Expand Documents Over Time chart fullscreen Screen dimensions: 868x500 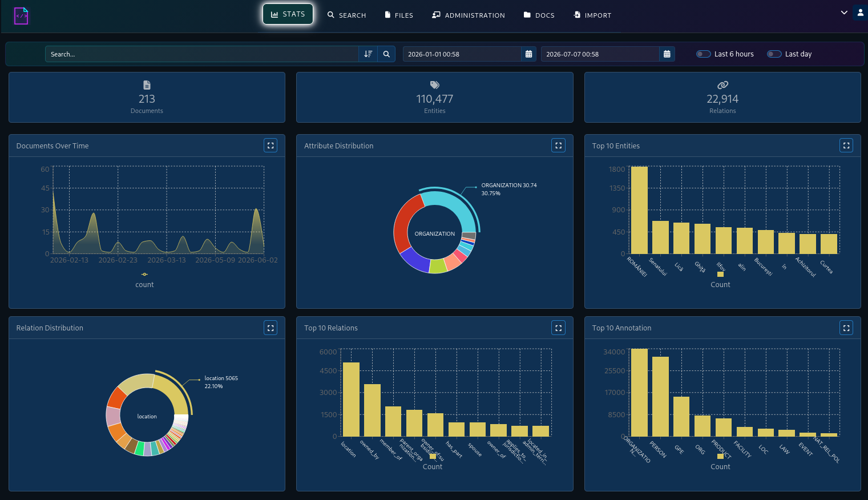tap(271, 146)
